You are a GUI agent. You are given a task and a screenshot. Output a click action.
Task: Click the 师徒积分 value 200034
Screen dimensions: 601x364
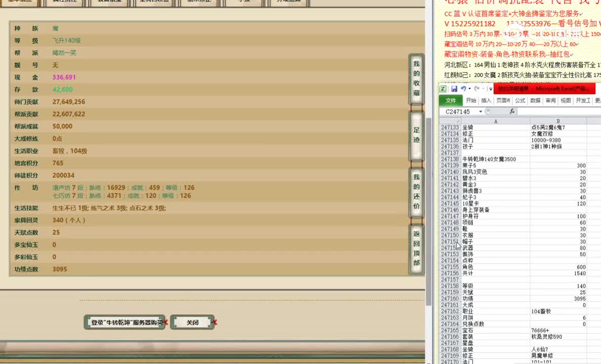63,175
